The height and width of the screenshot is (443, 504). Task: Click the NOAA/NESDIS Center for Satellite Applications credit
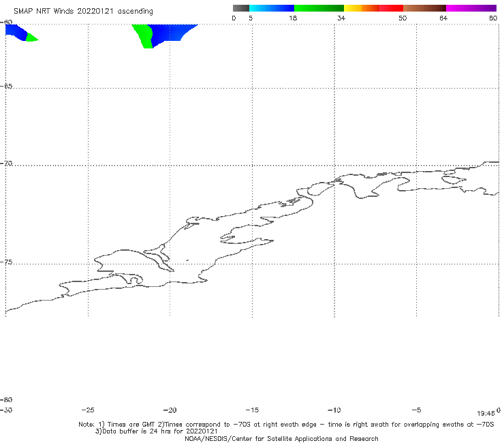point(281,439)
